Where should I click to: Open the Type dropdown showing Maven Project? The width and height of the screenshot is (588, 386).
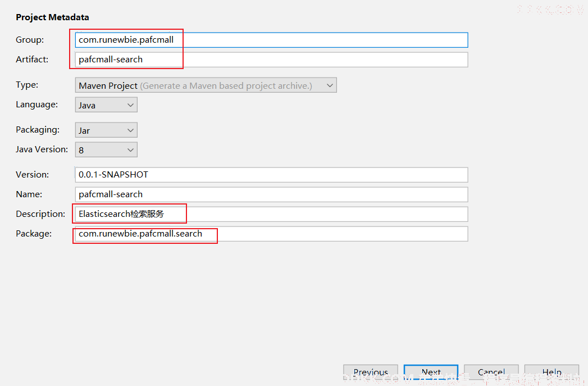coord(206,85)
